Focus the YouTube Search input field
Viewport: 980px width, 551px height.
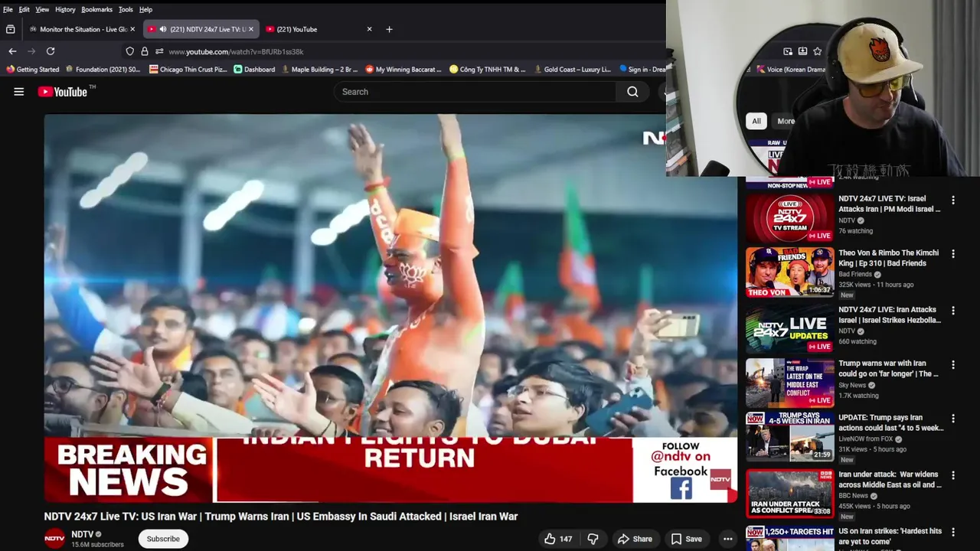click(475, 92)
